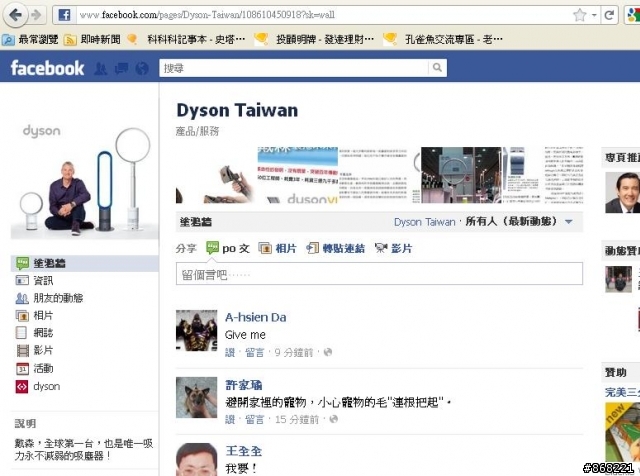Like 許家瑜's pet hair post
This screenshot has width=640, height=476.
(230, 419)
